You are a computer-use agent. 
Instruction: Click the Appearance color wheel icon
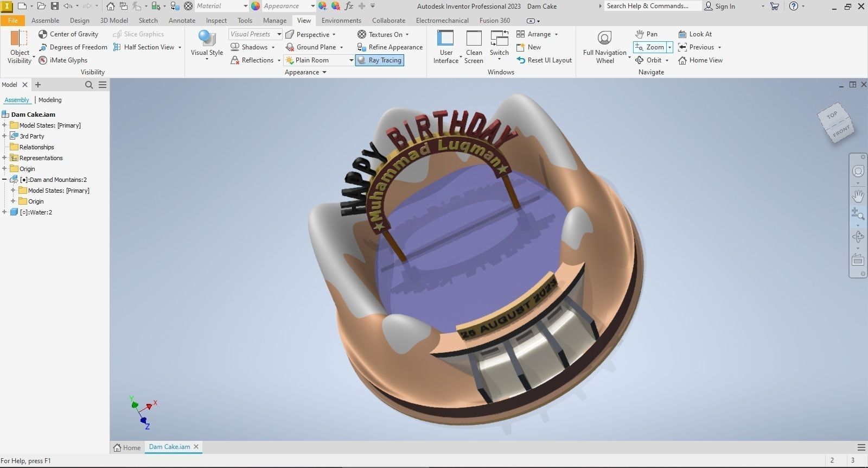pyautogui.click(x=256, y=6)
